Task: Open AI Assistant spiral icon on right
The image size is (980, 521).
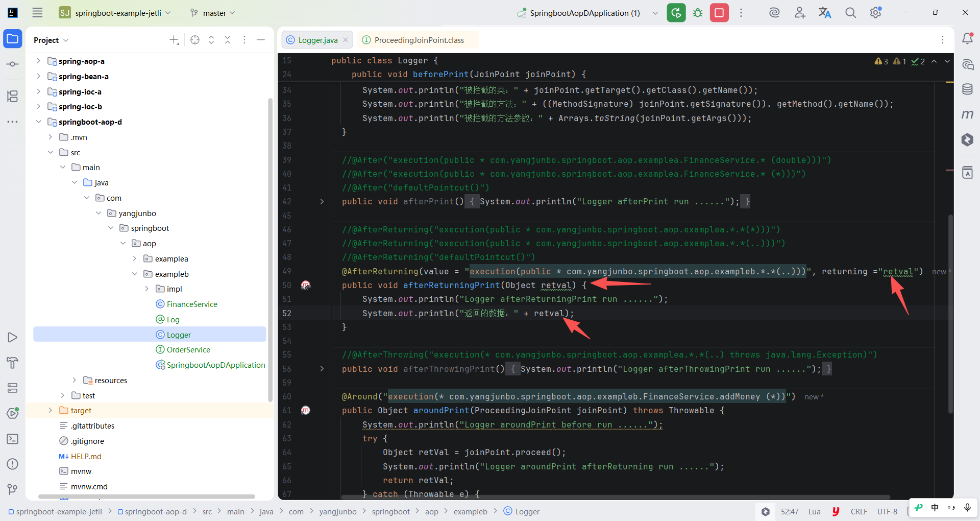Action: pos(967,64)
